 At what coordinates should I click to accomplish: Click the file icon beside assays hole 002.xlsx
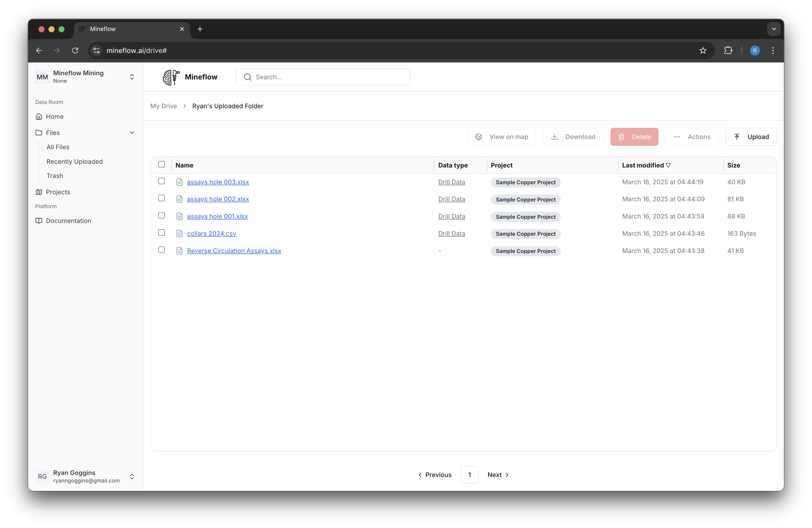pyautogui.click(x=179, y=199)
